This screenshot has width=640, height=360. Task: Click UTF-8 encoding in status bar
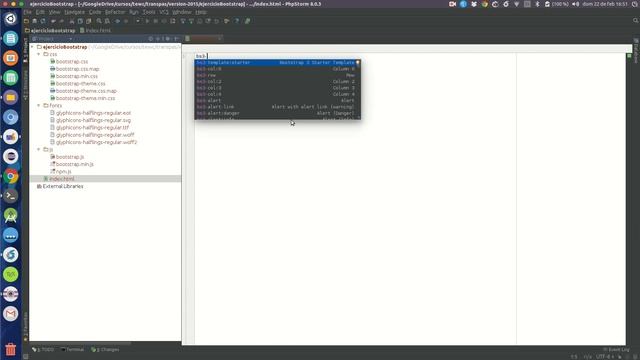tap(604, 357)
